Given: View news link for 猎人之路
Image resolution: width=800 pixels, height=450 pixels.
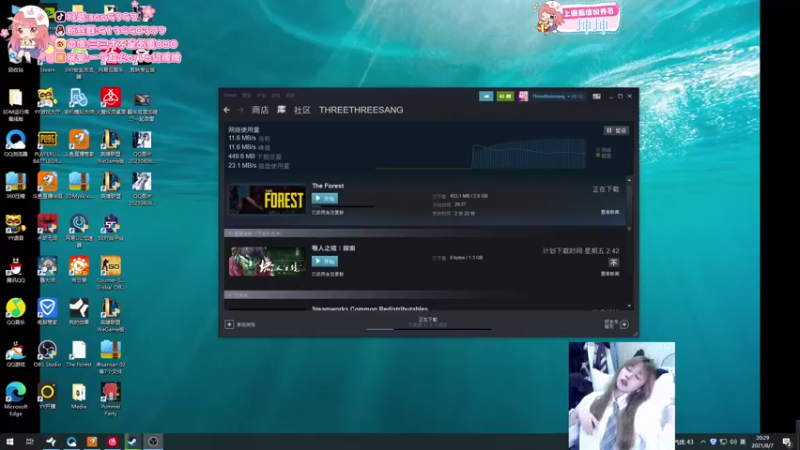Looking at the screenshot, I should [x=610, y=274].
